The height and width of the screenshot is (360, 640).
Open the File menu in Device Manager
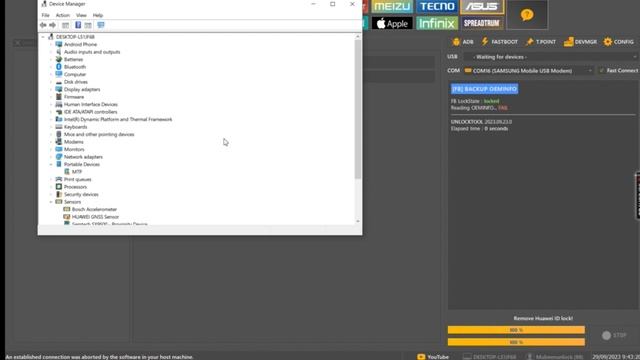coord(45,15)
